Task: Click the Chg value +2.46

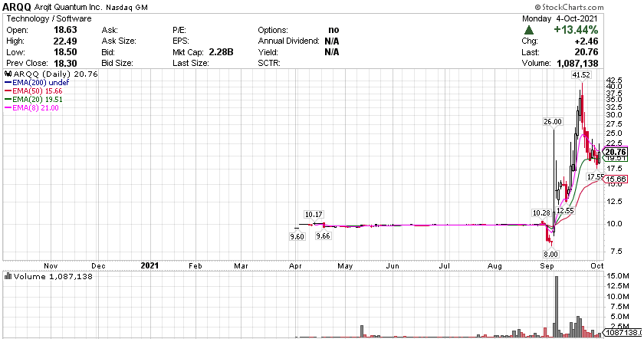Action: pos(587,41)
